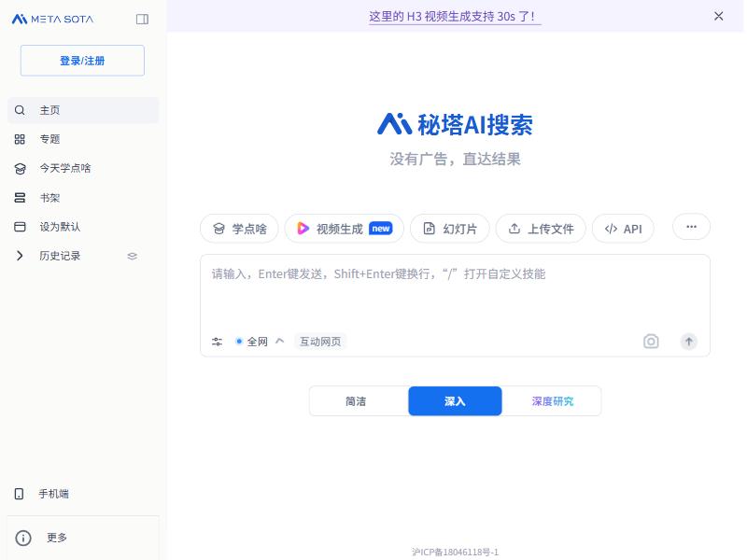Viewport: 747px width, 560px height.
Task: Dismiss the announcement banner
Action: tap(718, 16)
